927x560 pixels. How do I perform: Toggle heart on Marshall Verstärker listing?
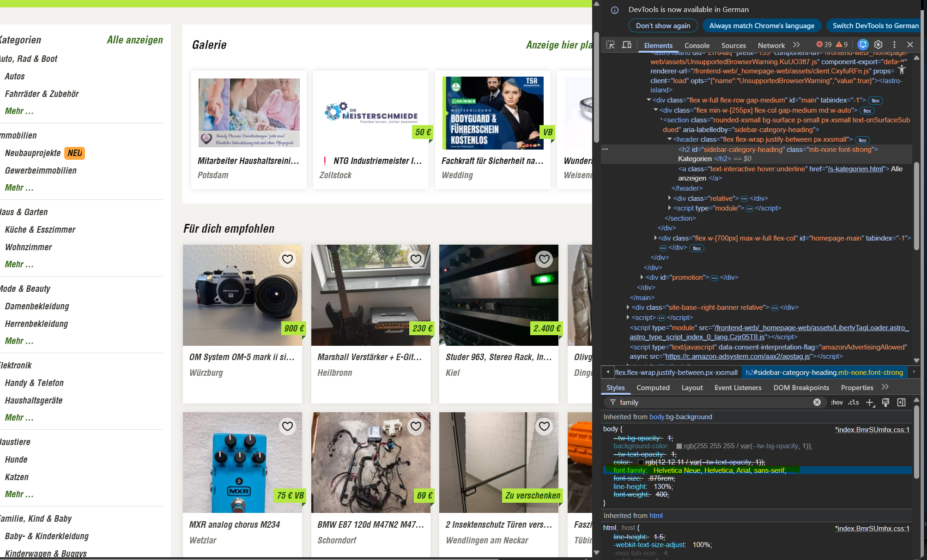pyautogui.click(x=416, y=259)
